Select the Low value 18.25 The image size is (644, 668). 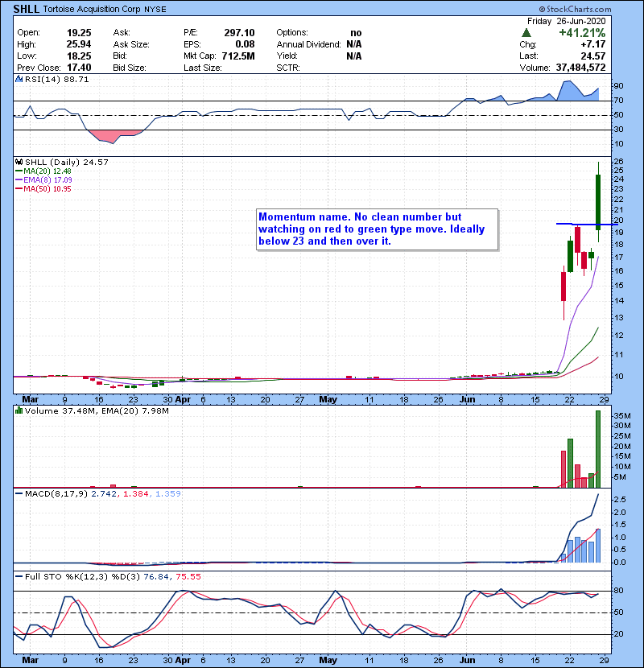79,56
